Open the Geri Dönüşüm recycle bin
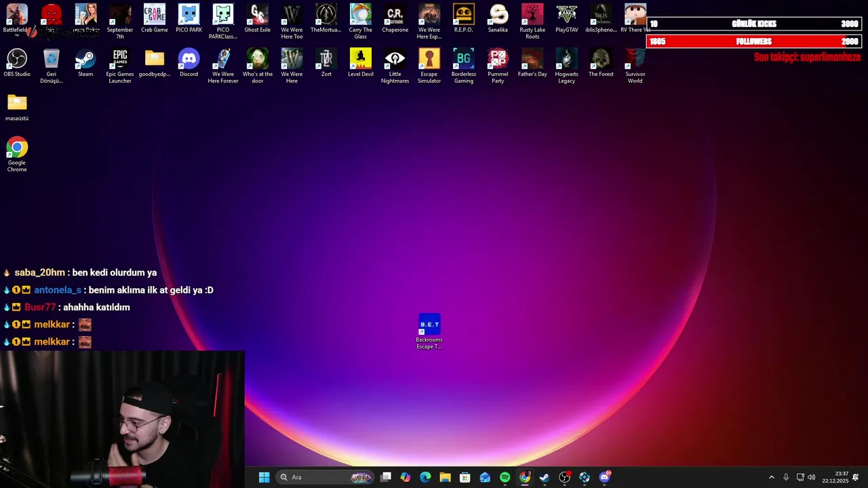 coord(52,66)
